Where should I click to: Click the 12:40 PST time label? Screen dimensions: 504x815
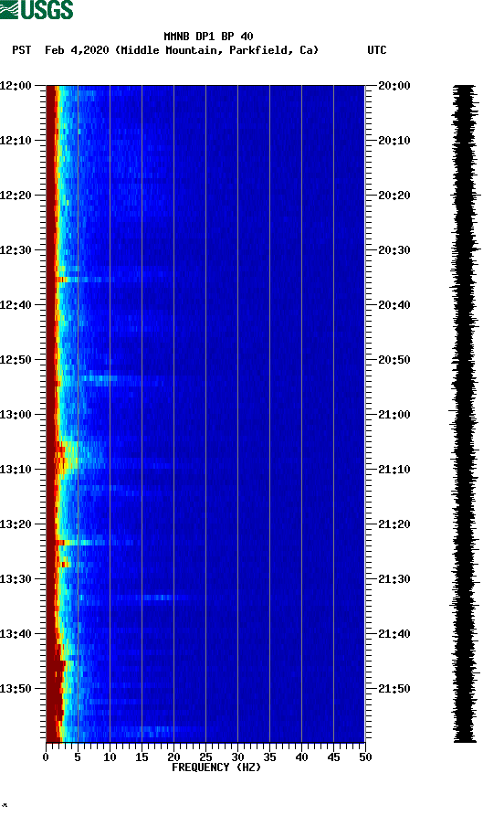16,305
